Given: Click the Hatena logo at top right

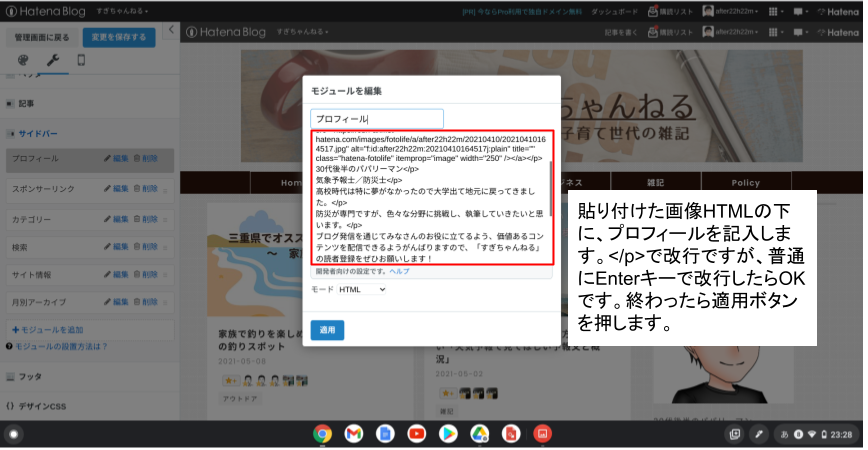Looking at the screenshot, I should click(838, 12).
